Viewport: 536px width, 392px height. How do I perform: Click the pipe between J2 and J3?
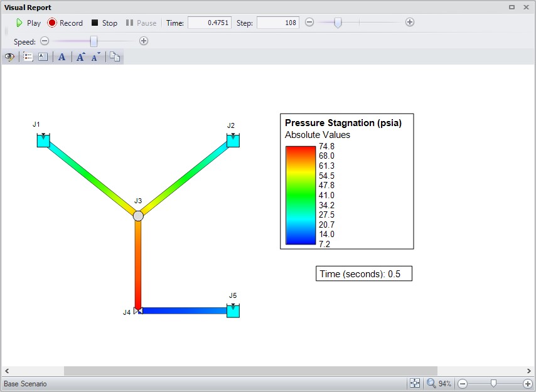[185, 179]
